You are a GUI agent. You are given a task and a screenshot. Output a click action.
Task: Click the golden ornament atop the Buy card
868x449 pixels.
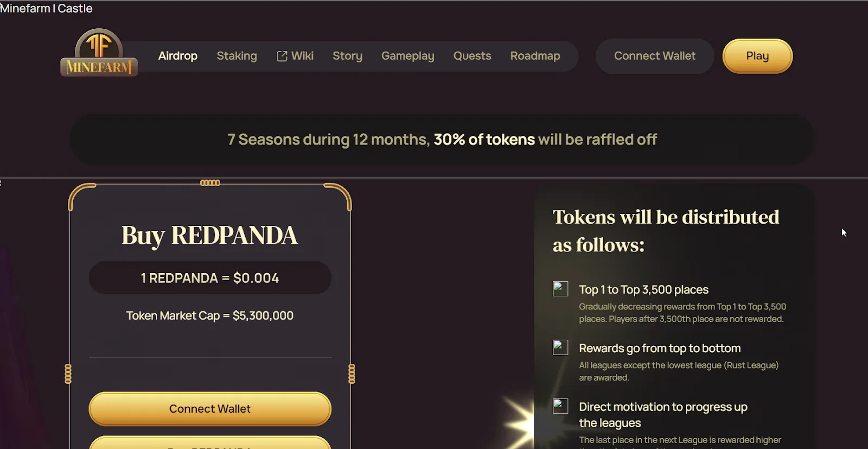(x=210, y=183)
